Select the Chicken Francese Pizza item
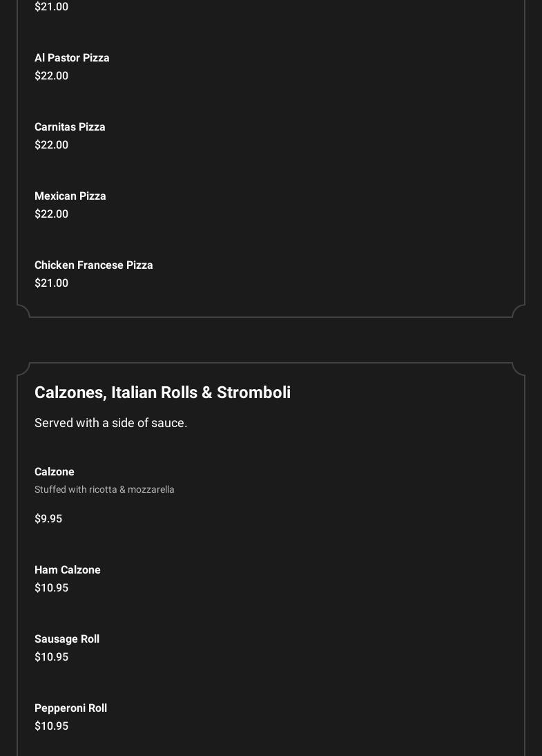Viewport: 542px width, 756px height. [94, 265]
